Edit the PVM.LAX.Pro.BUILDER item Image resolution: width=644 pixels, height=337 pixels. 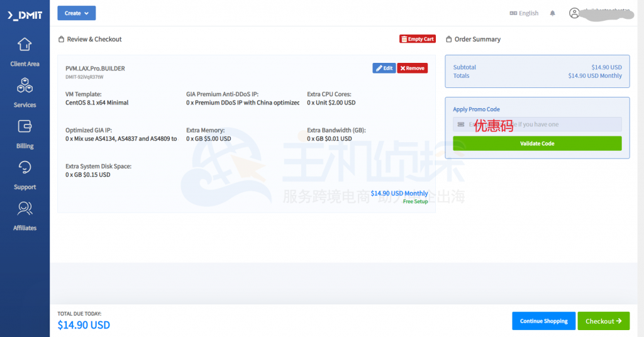(384, 68)
